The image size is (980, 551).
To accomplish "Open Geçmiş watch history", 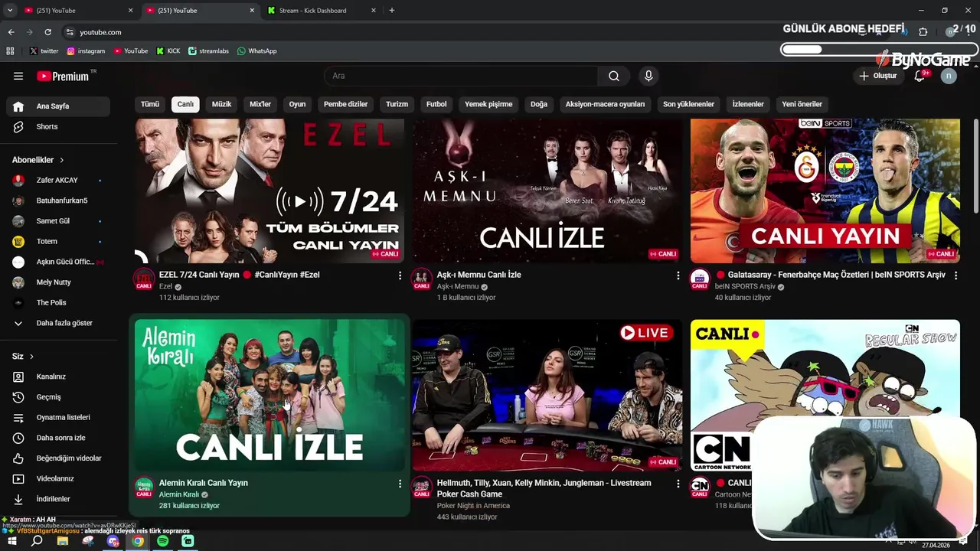I will (57, 397).
